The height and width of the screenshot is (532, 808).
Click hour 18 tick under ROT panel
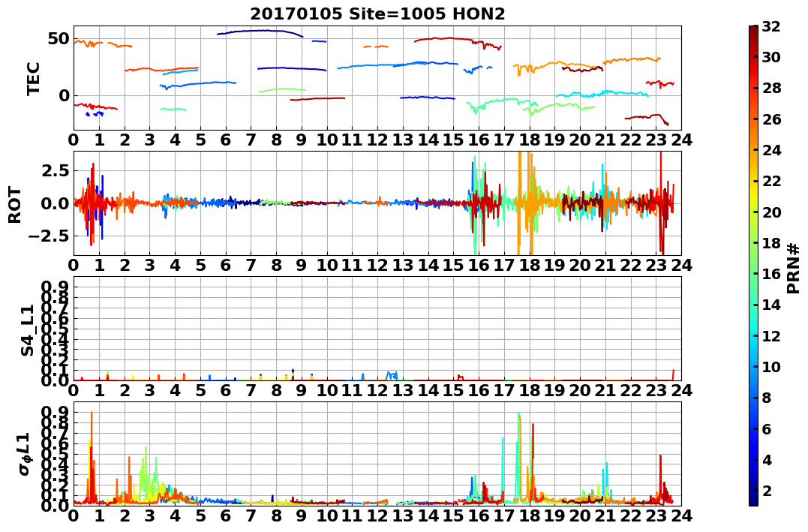click(x=529, y=266)
